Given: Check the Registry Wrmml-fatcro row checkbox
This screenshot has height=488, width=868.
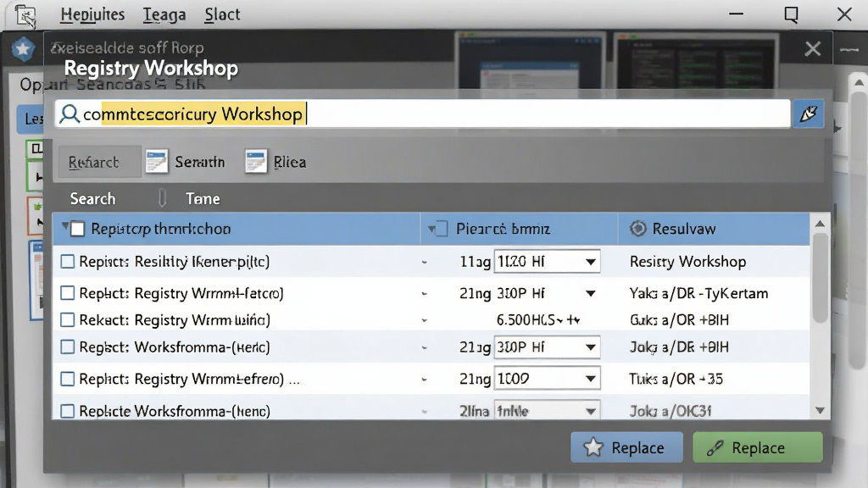Looking at the screenshot, I should (x=68, y=292).
